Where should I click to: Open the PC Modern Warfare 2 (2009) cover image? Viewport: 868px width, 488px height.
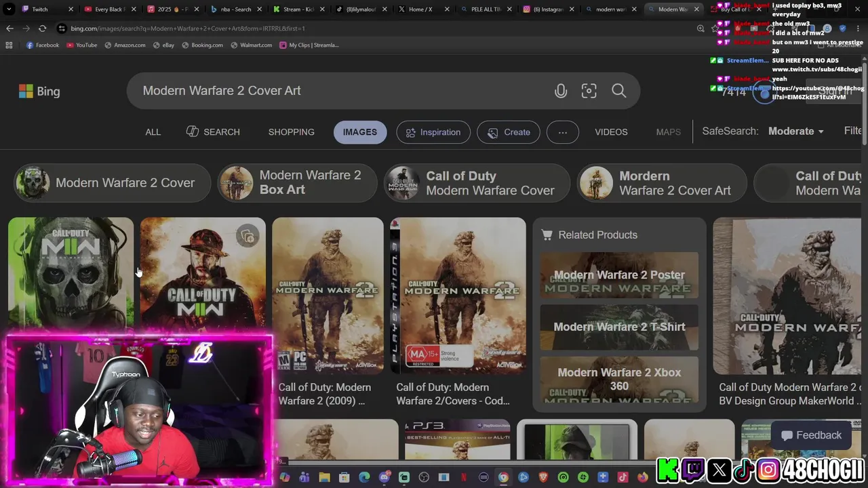click(x=328, y=296)
